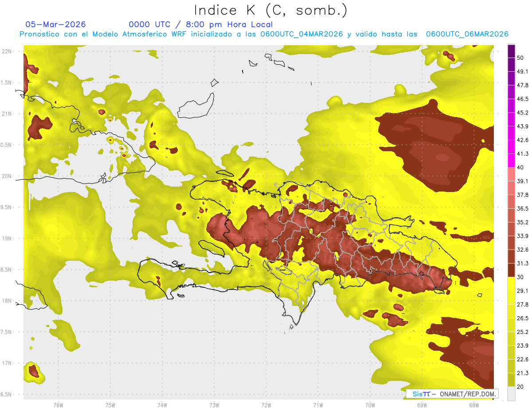Click the '73W' longitude axis label

click(x=214, y=404)
